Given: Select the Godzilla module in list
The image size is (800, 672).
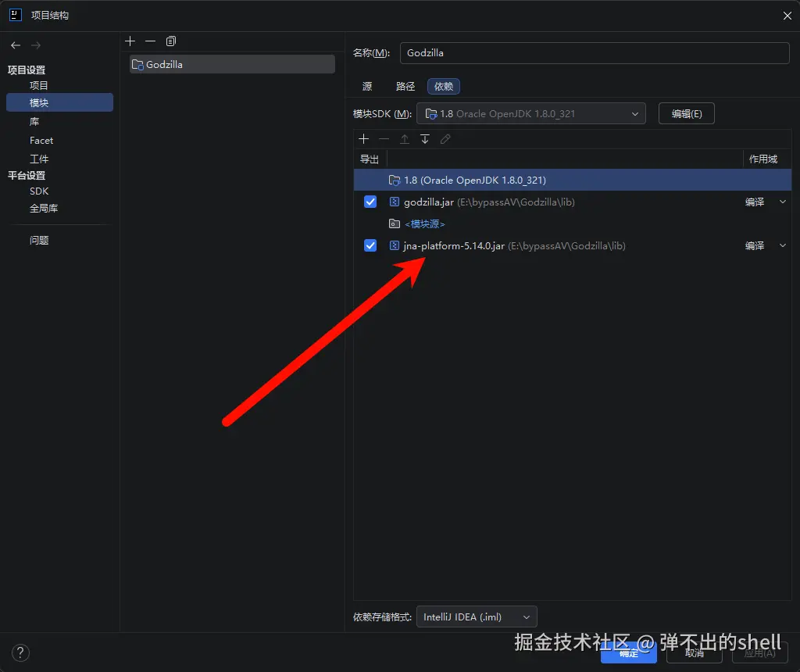Looking at the screenshot, I should click(232, 64).
